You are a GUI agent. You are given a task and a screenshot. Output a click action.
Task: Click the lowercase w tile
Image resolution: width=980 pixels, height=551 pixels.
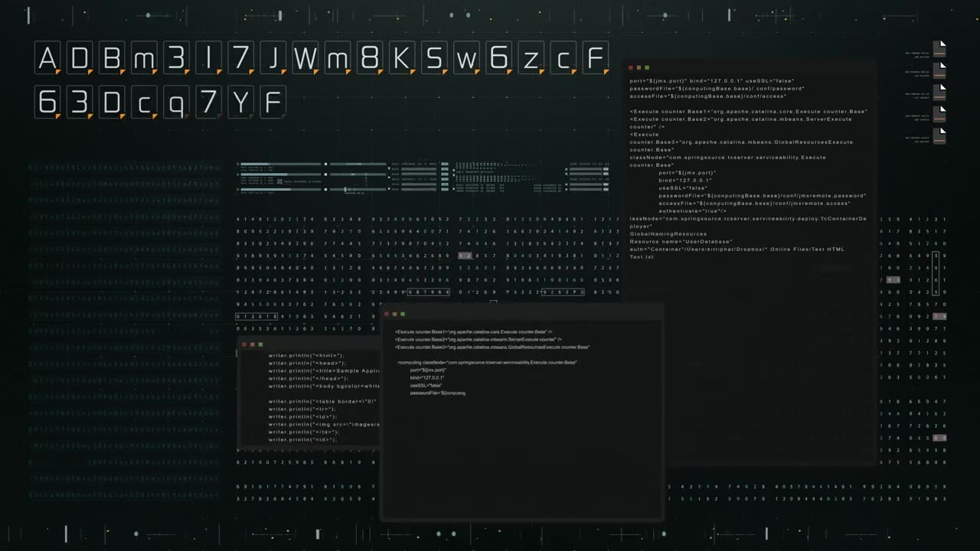tap(465, 58)
